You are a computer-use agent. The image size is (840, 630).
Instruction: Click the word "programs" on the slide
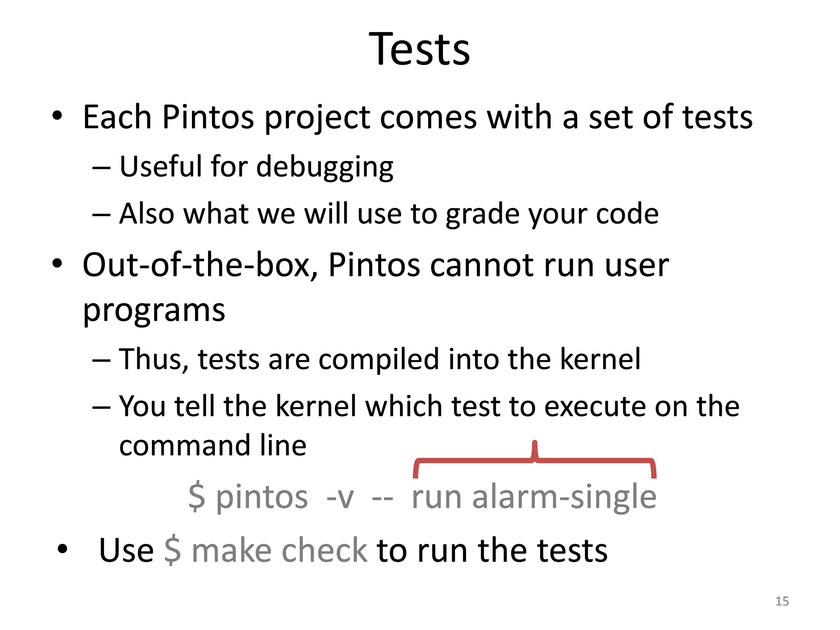(154, 311)
